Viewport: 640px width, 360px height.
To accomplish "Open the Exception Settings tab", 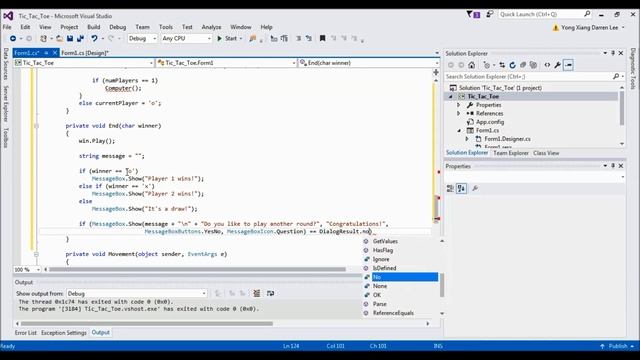I will pyautogui.click(x=64, y=333).
